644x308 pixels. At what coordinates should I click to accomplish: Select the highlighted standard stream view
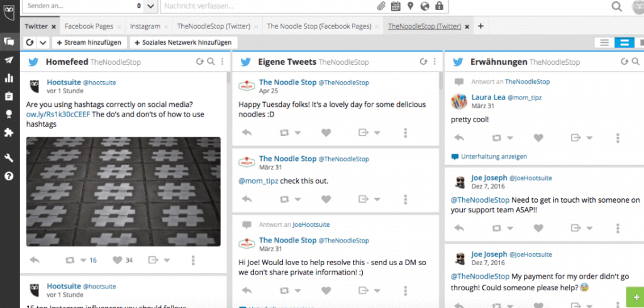[x=625, y=42]
